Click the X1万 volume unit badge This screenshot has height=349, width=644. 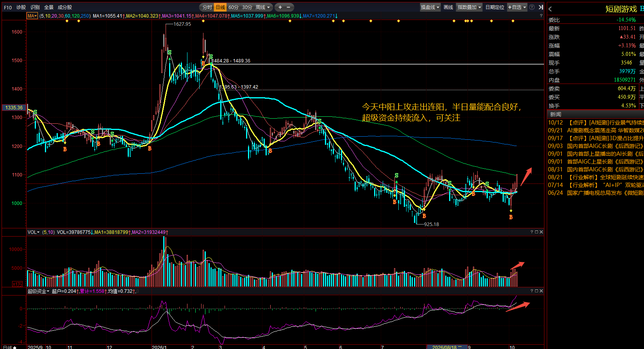click(18, 284)
